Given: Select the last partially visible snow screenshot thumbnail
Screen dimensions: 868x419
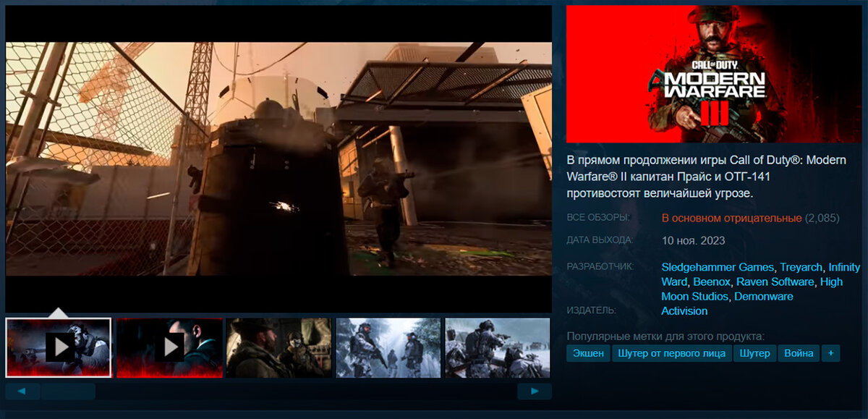Looking at the screenshot, I should click(x=498, y=347).
